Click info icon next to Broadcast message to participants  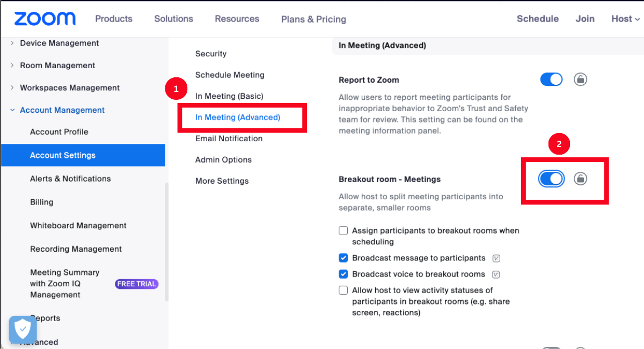pos(496,258)
